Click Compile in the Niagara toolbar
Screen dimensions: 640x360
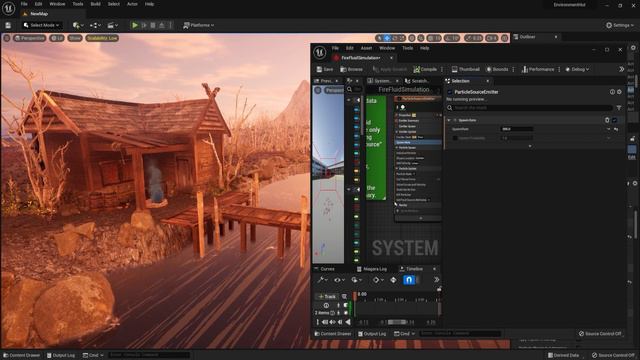(425, 69)
